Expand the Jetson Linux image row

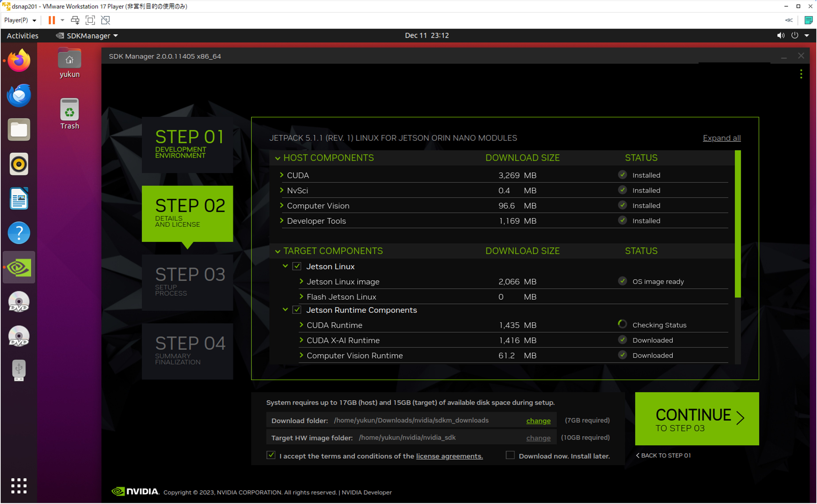[301, 281]
